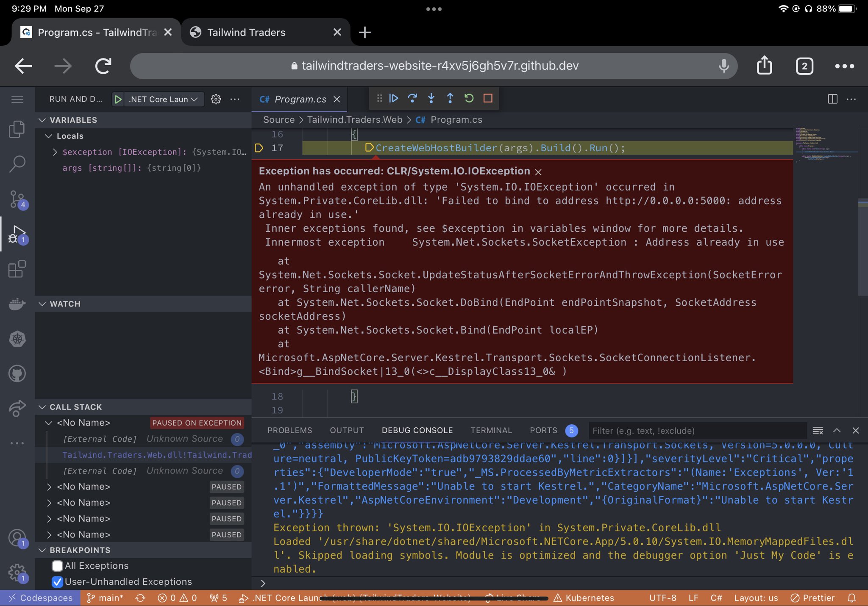Close the exception widget
Viewport: 868px width, 606px height.
tap(538, 172)
